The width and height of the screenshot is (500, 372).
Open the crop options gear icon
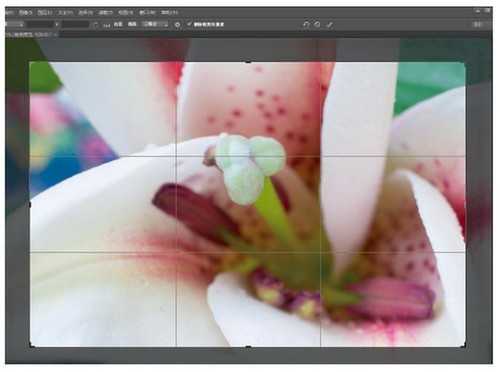[x=177, y=25]
